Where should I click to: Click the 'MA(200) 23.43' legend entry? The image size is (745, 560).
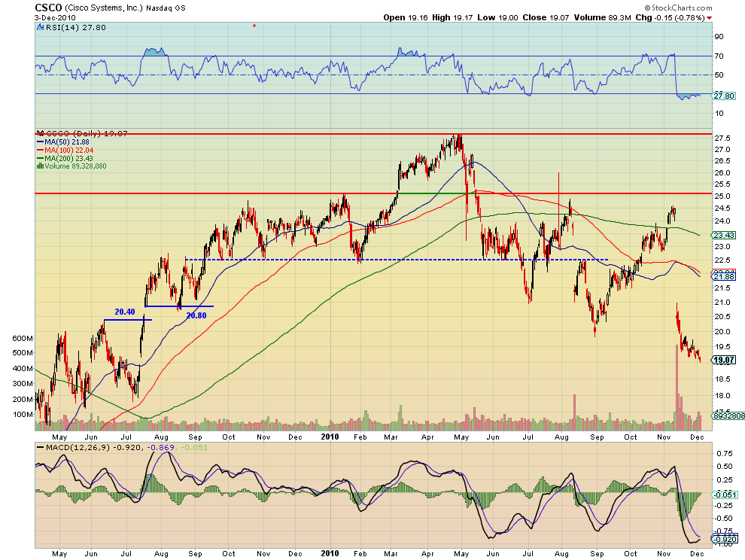[69, 158]
